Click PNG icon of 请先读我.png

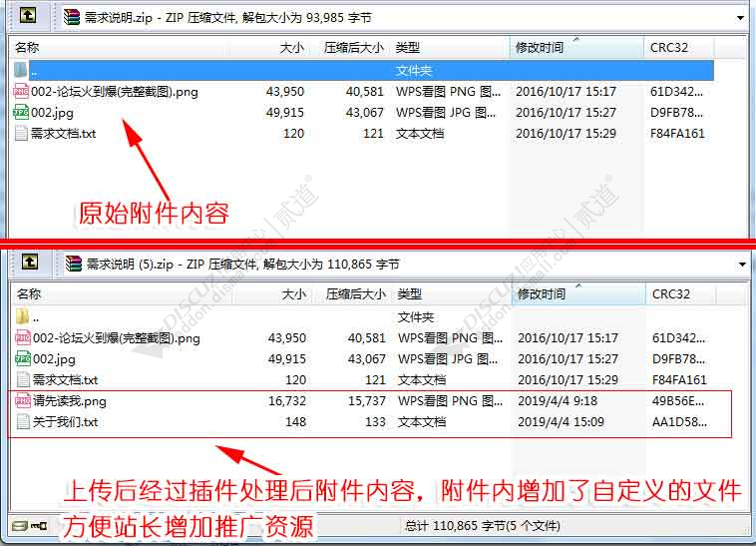[x=23, y=400]
